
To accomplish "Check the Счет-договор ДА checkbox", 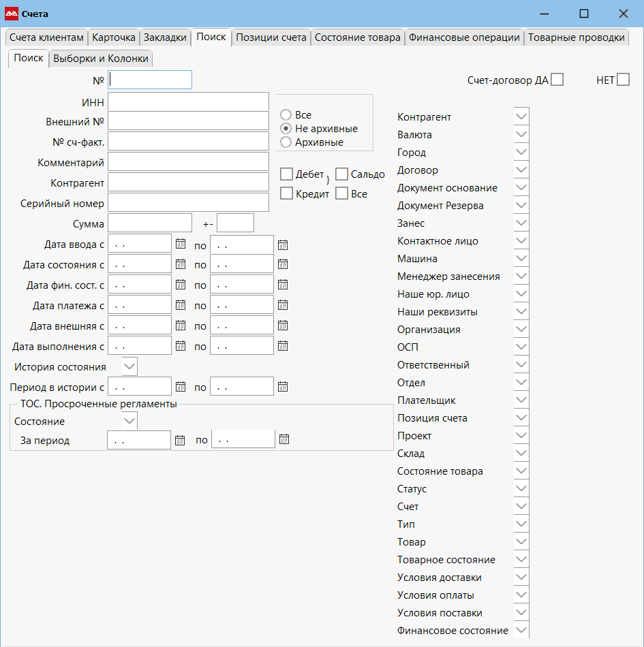I will (x=557, y=80).
